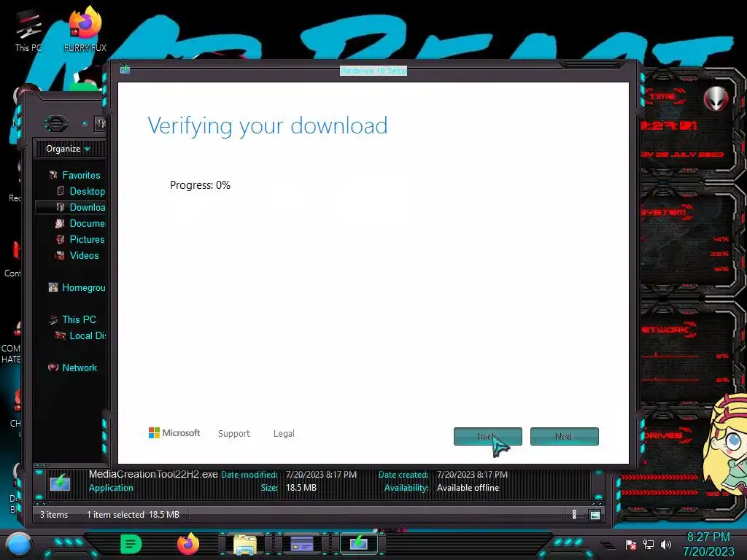Click the Next button in Windows 10 Setup

click(x=564, y=436)
